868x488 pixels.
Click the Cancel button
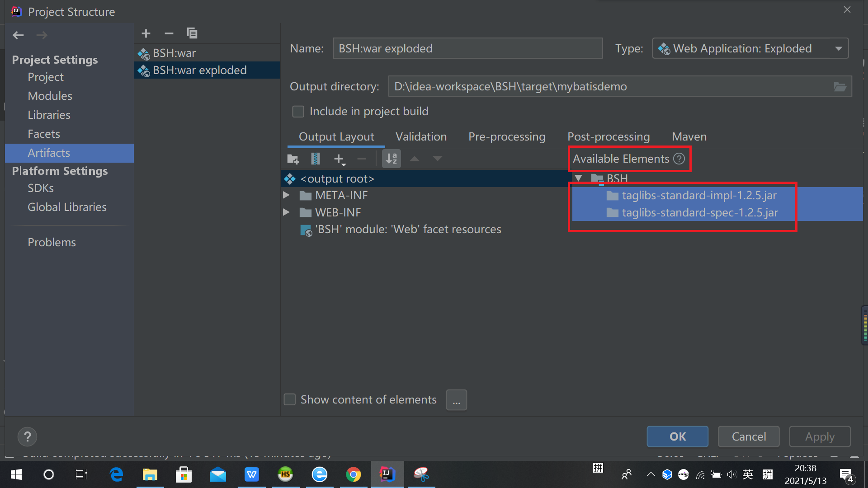pyautogui.click(x=749, y=436)
